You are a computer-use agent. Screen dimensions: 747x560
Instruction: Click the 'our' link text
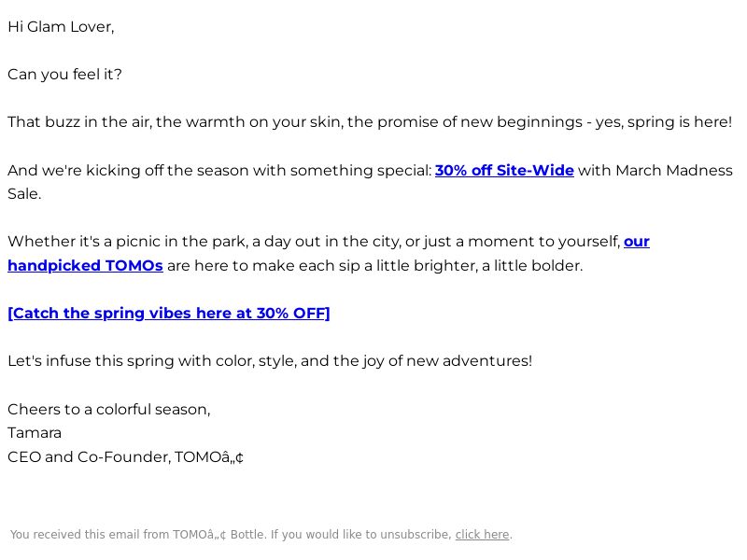(637, 242)
